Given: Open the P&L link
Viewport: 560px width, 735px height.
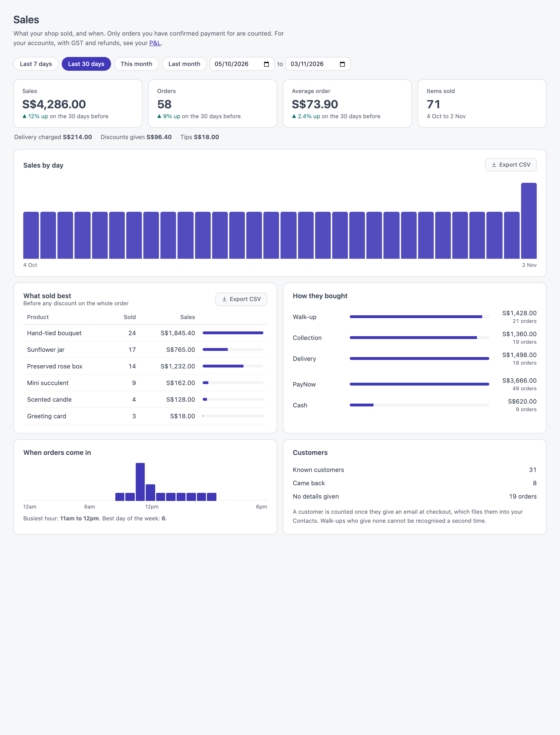Looking at the screenshot, I should pos(155,43).
